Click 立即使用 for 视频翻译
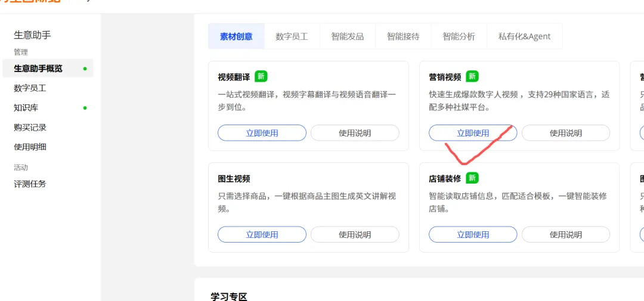 point(262,133)
